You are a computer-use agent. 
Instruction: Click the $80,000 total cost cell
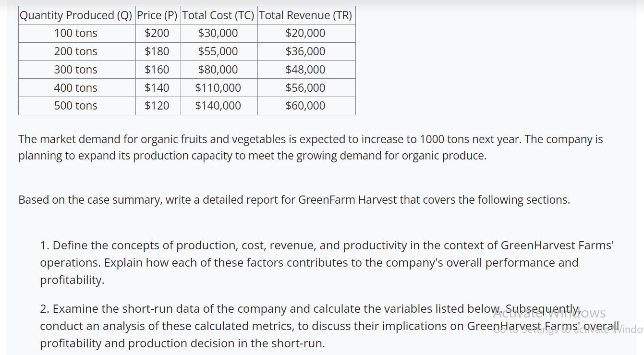tap(218, 70)
